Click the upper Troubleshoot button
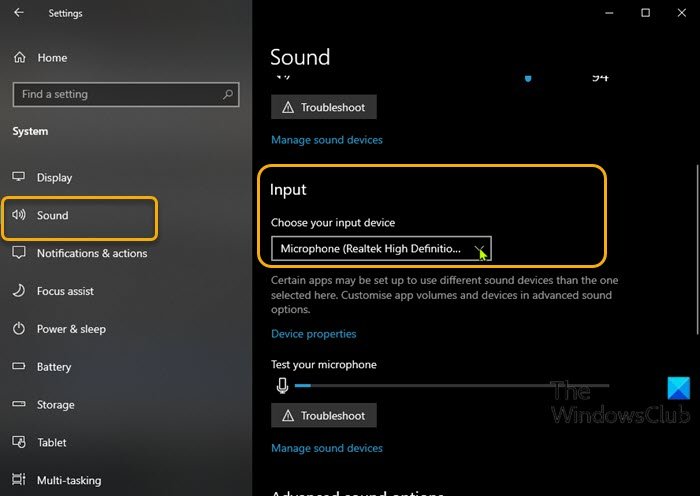The image size is (700, 496). [x=324, y=107]
